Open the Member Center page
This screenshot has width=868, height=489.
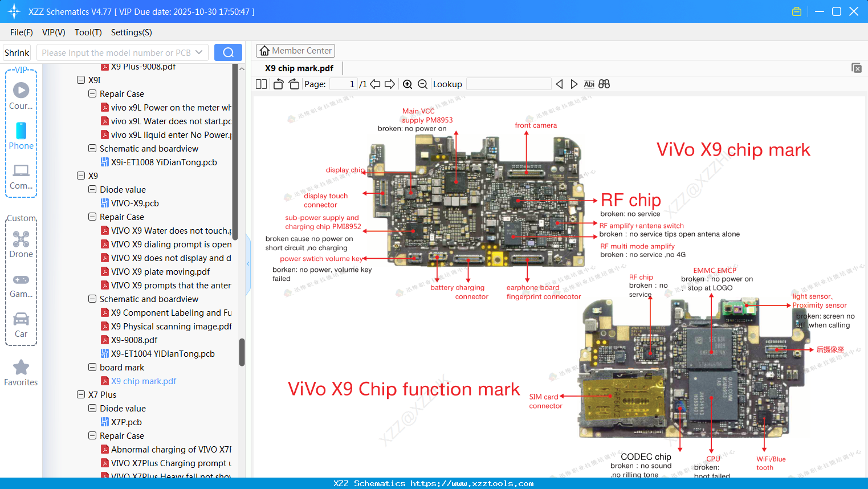tap(295, 50)
